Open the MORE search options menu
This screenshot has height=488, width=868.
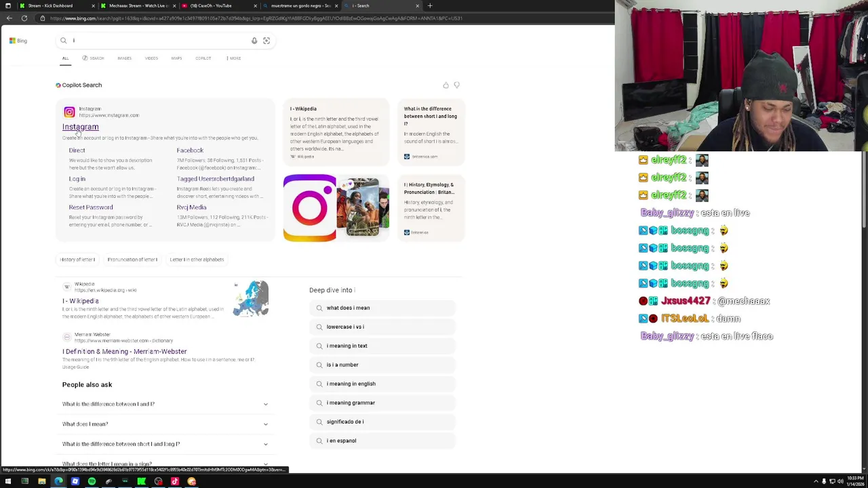pos(234,58)
